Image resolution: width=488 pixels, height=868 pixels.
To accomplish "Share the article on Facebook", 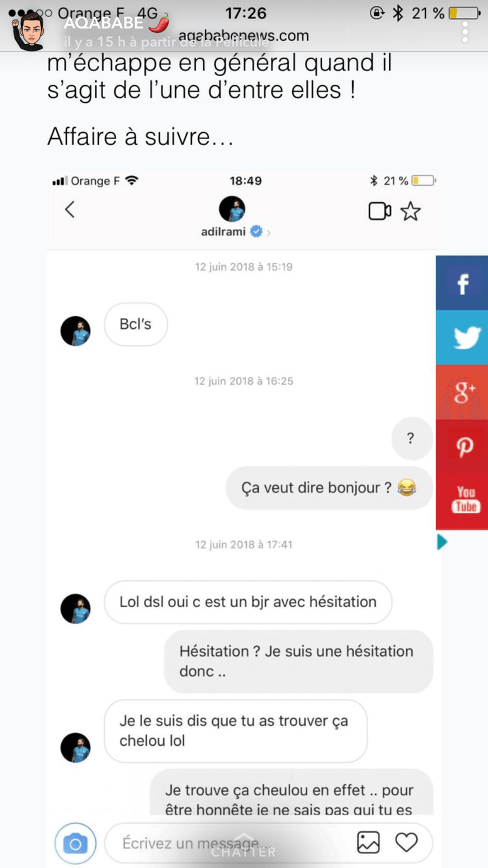I will (462, 283).
